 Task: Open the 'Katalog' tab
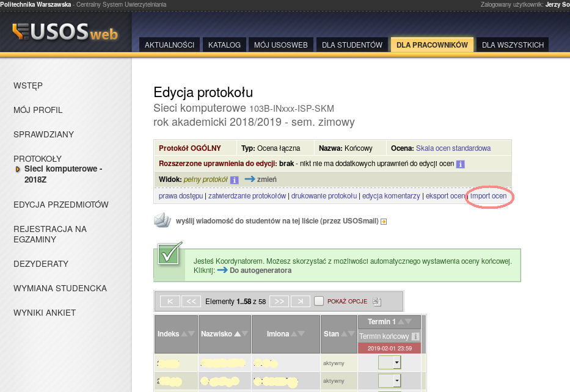tap(224, 45)
